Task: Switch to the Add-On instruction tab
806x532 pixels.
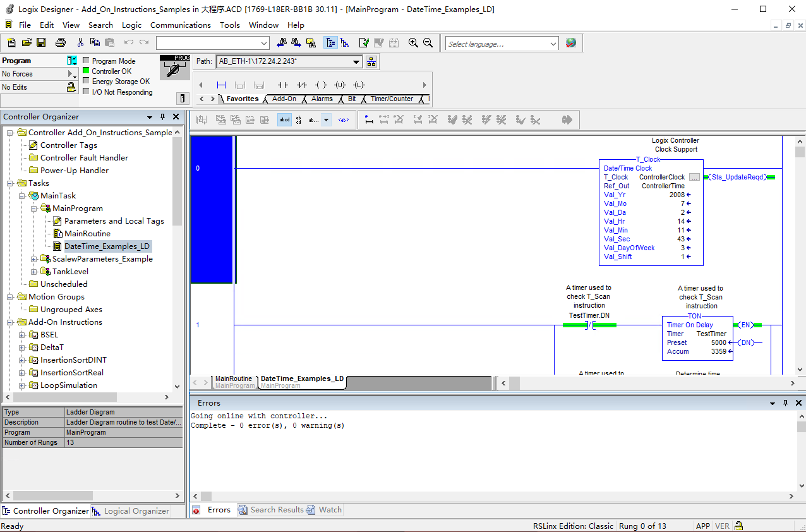Action: pyautogui.click(x=284, y=99)
